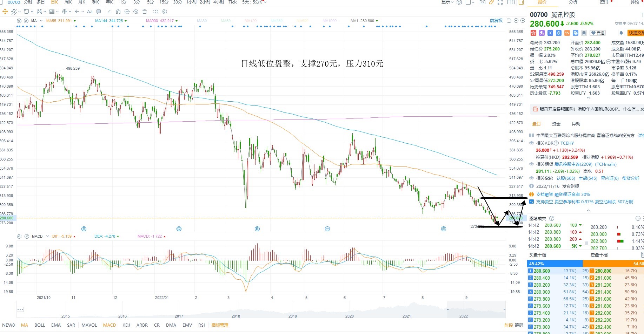Reset chart zoom with undo arrow
Image resolution: width=644 pixels, height=334 pixels.
click(x=509, y=21)
